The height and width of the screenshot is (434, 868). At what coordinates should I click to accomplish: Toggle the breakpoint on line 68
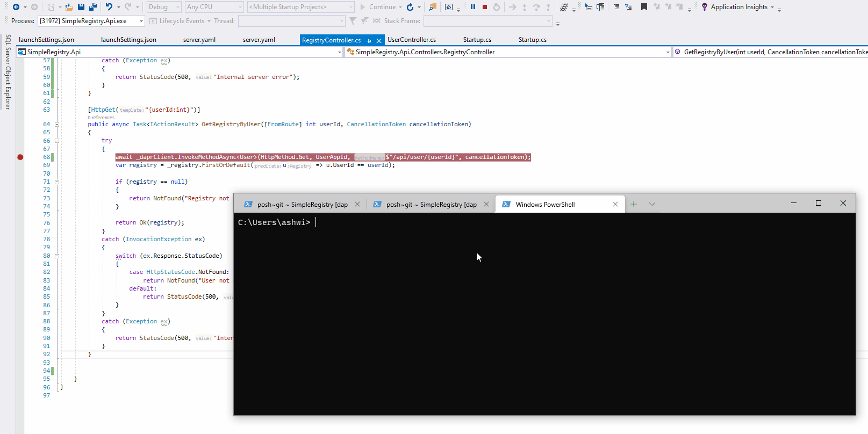click(20, 157)
